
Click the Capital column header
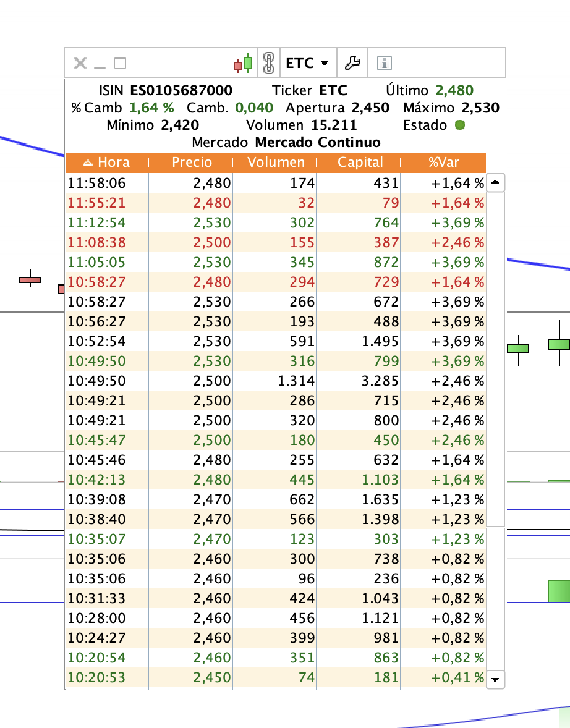point(360,163)
